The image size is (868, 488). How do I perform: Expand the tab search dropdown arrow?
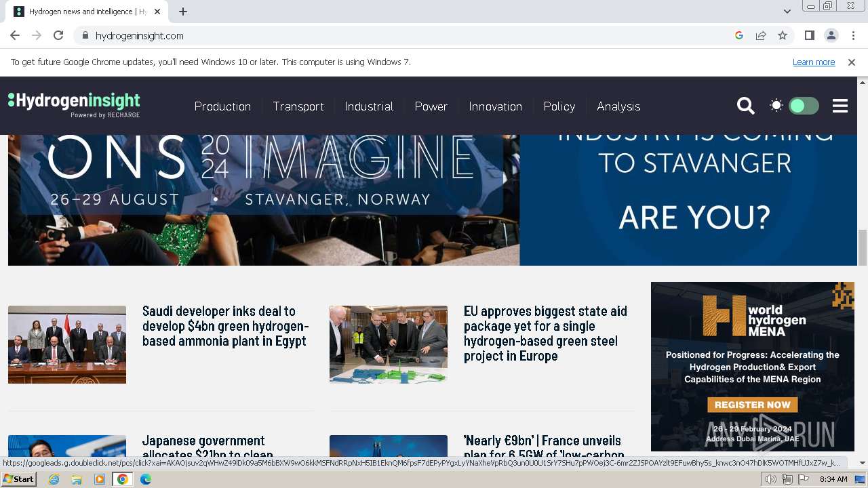pyautogui.click(x=787, y=12)
